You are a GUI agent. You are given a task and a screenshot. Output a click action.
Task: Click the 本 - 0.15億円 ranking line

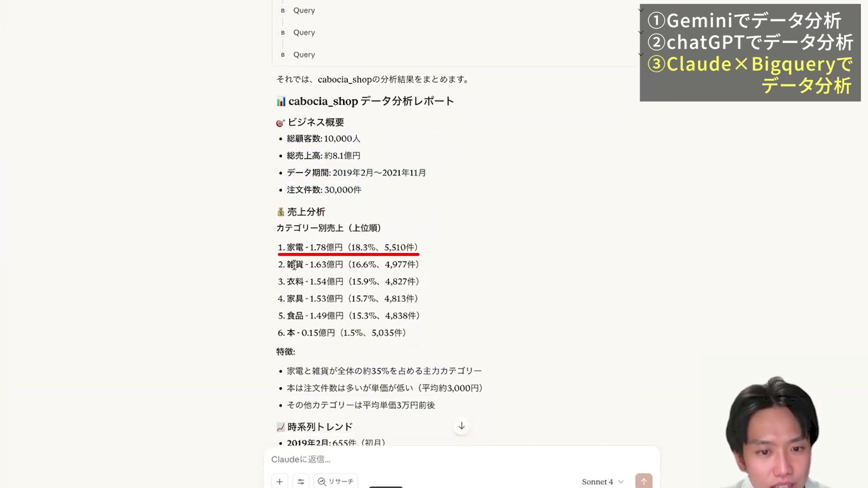342,333
